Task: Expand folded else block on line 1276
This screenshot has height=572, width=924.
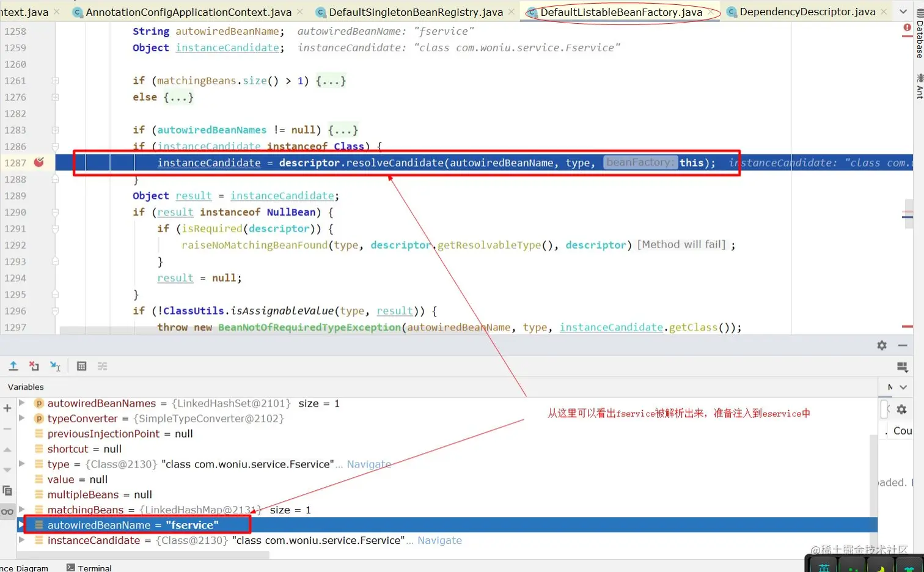Action: pos(55,97)
